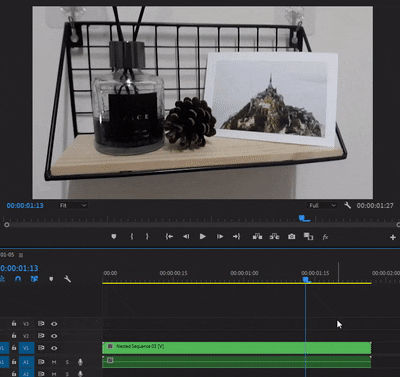Select Nested Sequence 03 [V] clip
This screenshot has width=400, height=377.
click(x=237, y=348)
